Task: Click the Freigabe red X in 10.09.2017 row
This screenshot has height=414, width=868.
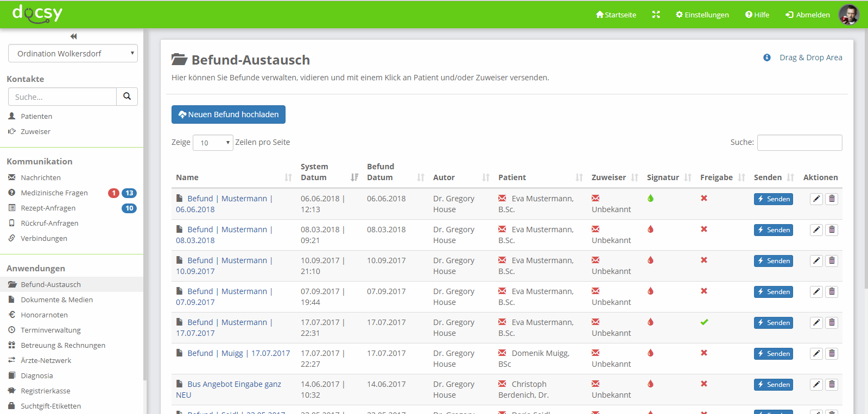Action: (x=704, y=260)
